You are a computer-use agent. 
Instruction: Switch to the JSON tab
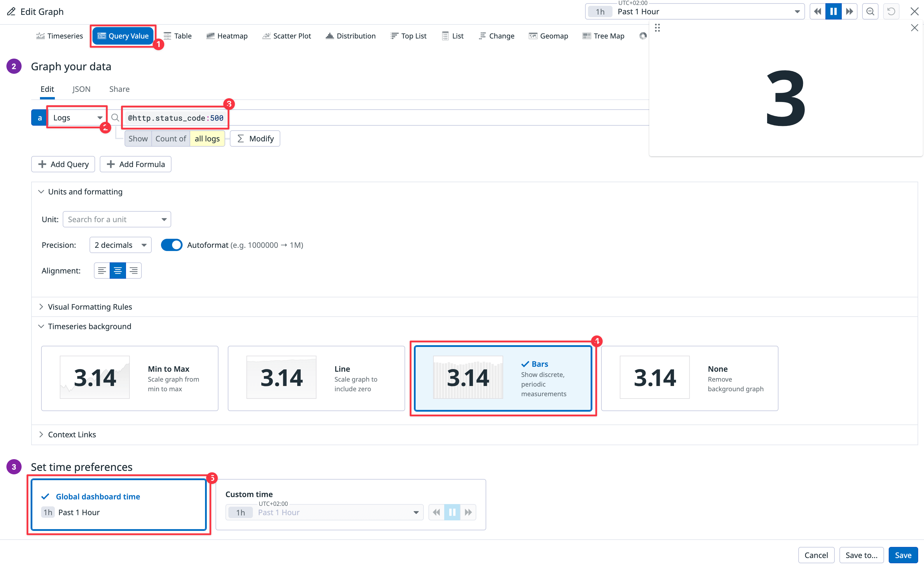(81, 89)
